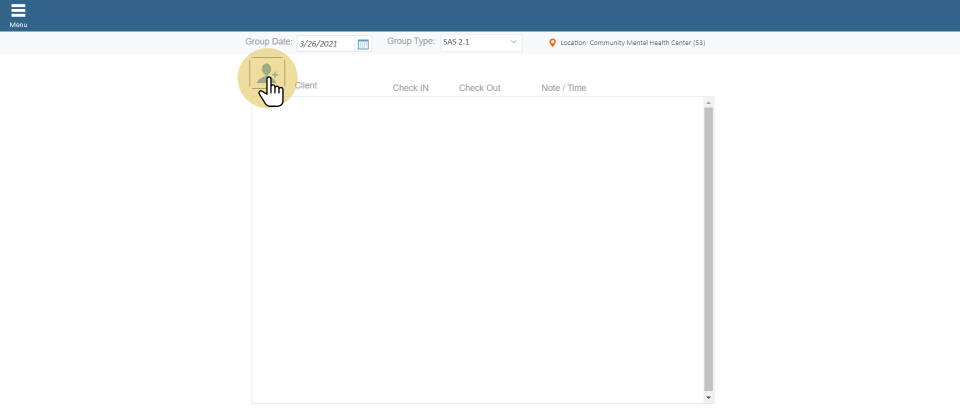Open the calendar date picker icon
Image resolution: width=960 pixels, height=410 pixels.
tap(363, 44)
